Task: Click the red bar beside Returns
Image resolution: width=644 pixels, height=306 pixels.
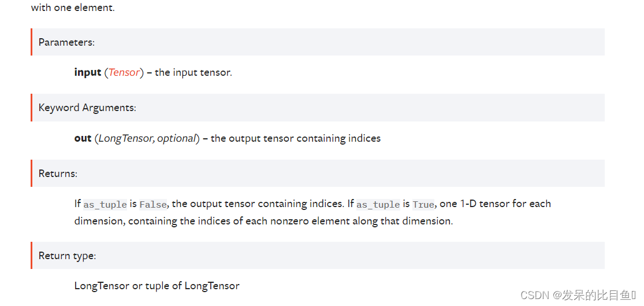Action: (31, 173)
